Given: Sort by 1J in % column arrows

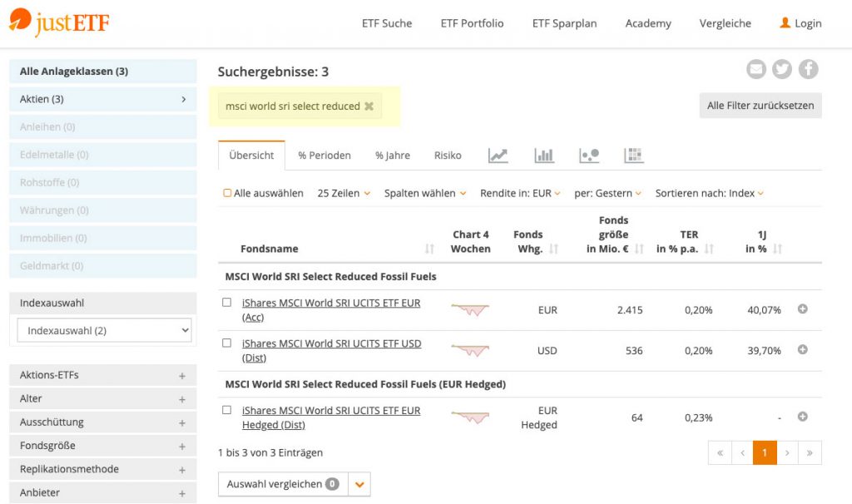Looking at the screenshot, I should pyautogui.click(x=777, y=249).
